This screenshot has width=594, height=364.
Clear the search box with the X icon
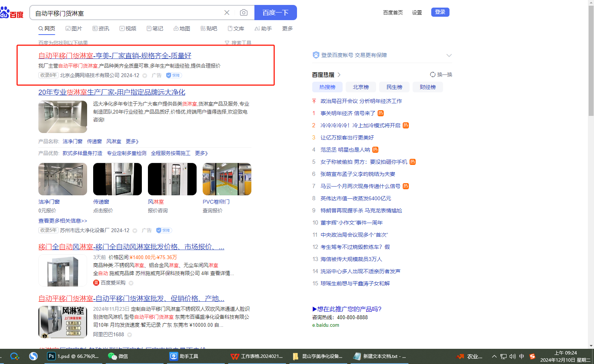click(x=227, y=13)
